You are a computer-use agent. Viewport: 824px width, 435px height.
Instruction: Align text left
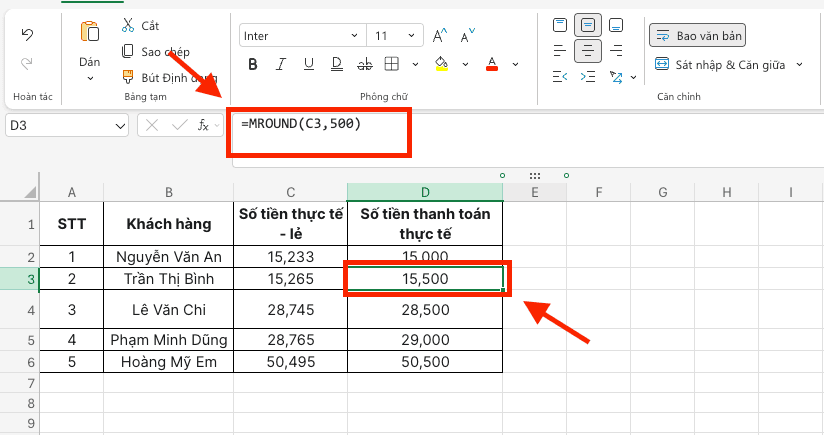click(560, 50)
